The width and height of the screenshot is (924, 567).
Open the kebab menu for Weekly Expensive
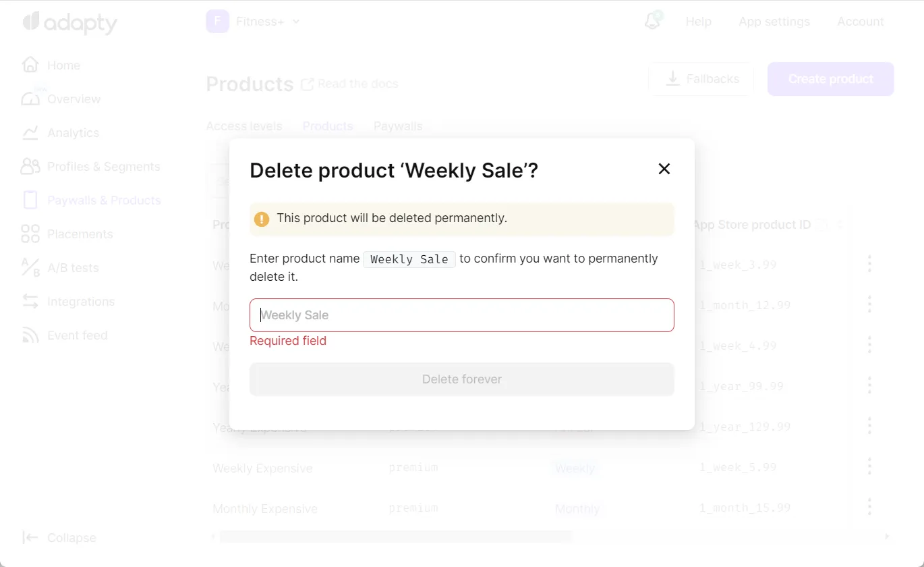tap(869, 466)
